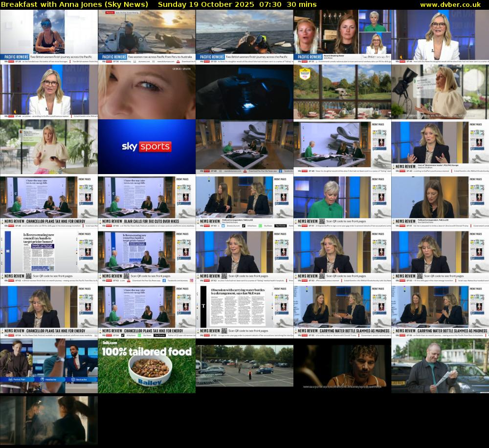The image size is (489, 448).
Task: Click the last thumbnail in bottom row
Action: point(48,421)
